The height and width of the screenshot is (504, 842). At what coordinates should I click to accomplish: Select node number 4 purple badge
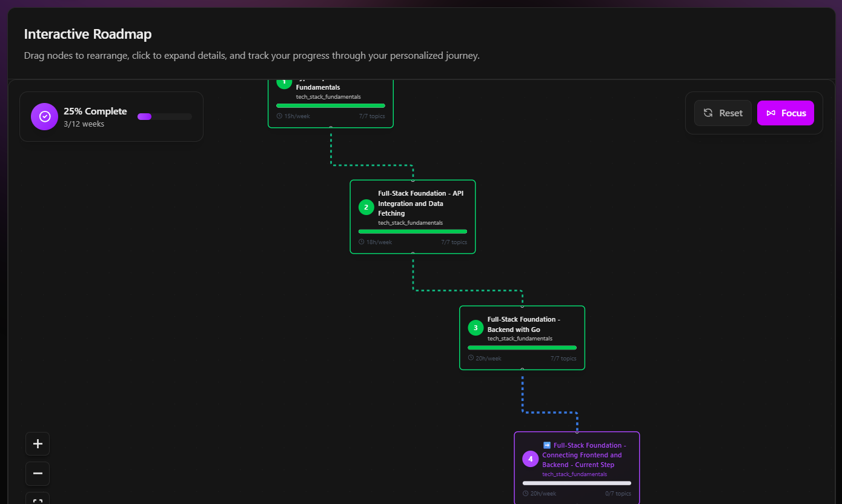click(531, 459)
